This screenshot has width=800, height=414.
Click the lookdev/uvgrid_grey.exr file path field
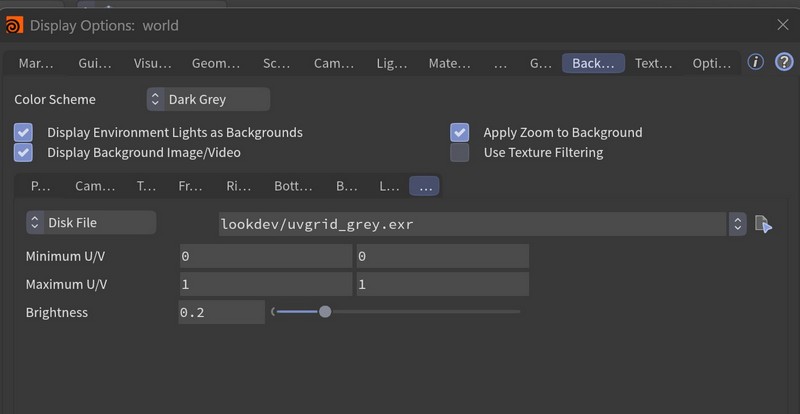(x=473, y=224)
